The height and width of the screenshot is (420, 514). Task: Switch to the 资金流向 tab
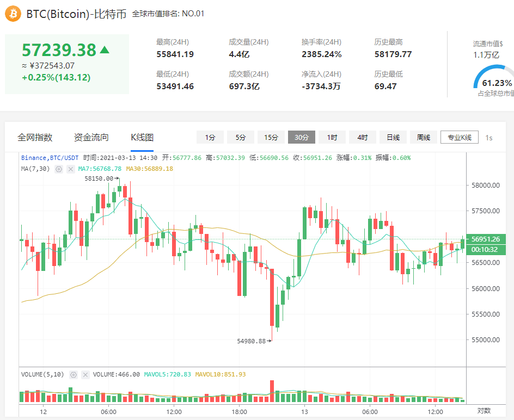(91, 137)
